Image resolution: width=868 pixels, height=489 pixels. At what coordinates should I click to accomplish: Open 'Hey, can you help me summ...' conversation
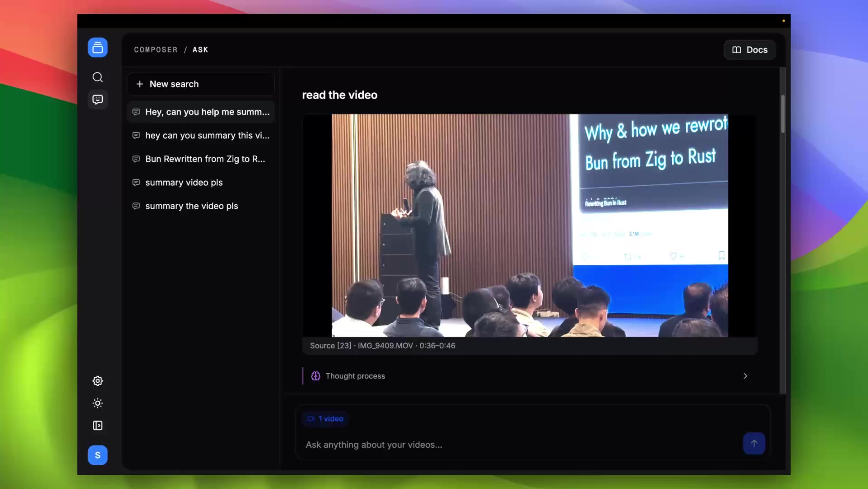click(x=201, y=112)
